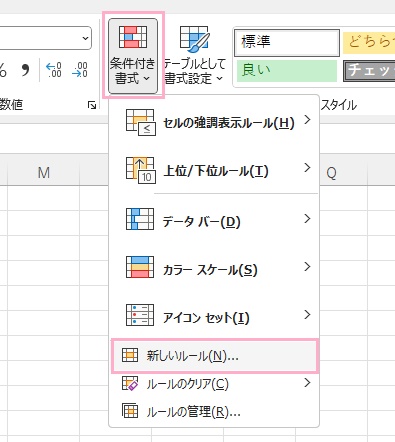Choose 新しいルール(N)... menu item

point(214,356)
